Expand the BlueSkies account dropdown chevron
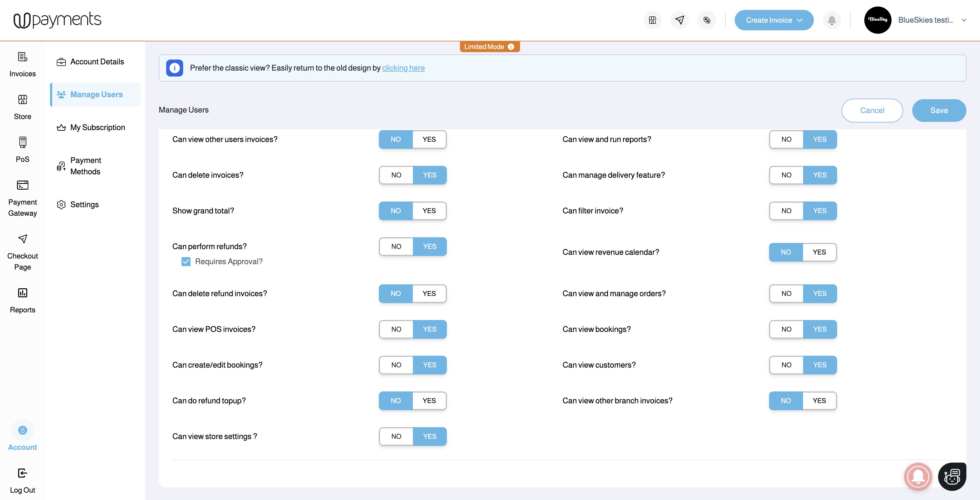Image resolution: width=980 pixels, height=500 pixels. [x=964, y=20]
